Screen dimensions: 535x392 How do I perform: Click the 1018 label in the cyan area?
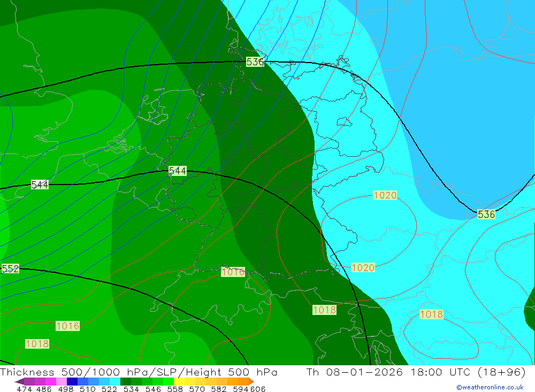point(431,314)
